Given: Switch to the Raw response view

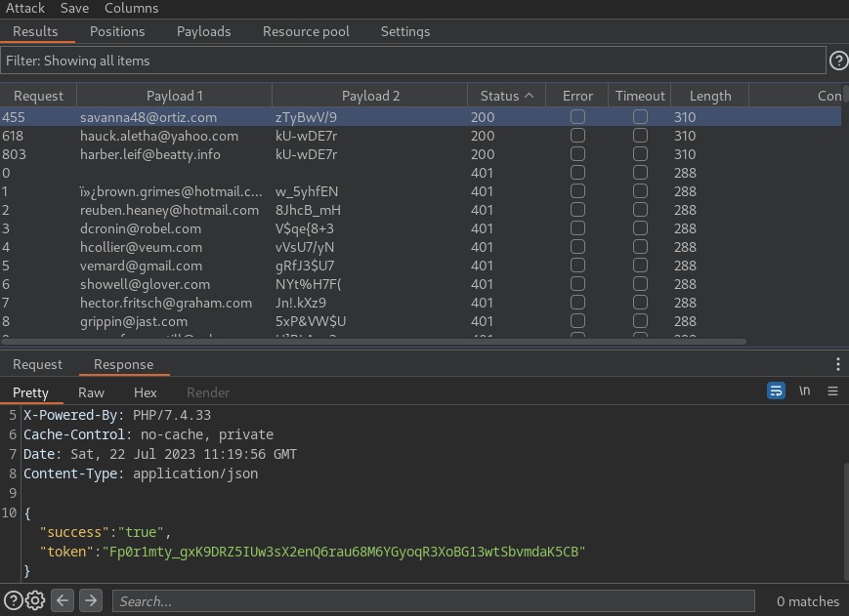Looking at the screenshot, I should [x=91, y=392].
